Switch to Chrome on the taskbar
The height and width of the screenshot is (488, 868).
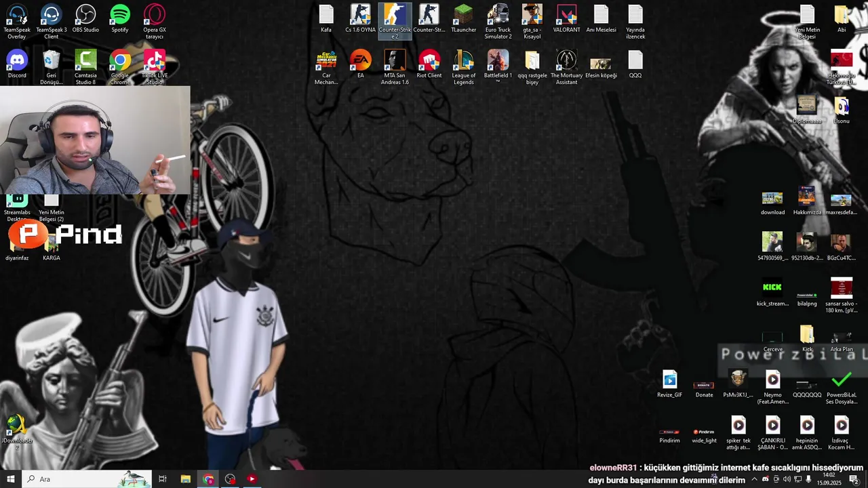(208, 479)
